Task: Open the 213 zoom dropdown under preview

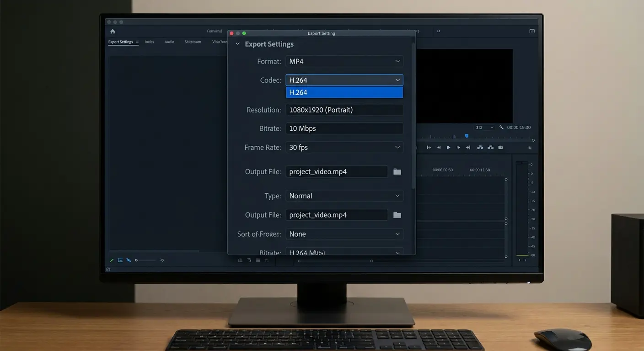Action: click(484, 128)
